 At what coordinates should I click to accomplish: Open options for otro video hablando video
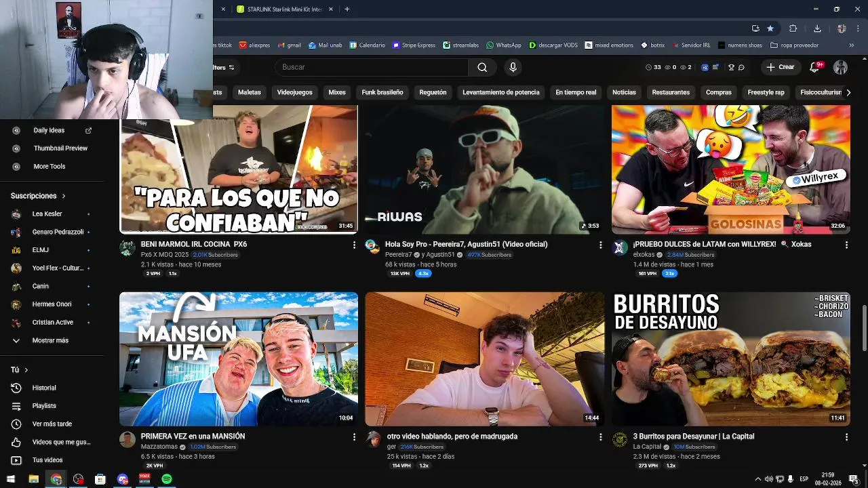600,437
